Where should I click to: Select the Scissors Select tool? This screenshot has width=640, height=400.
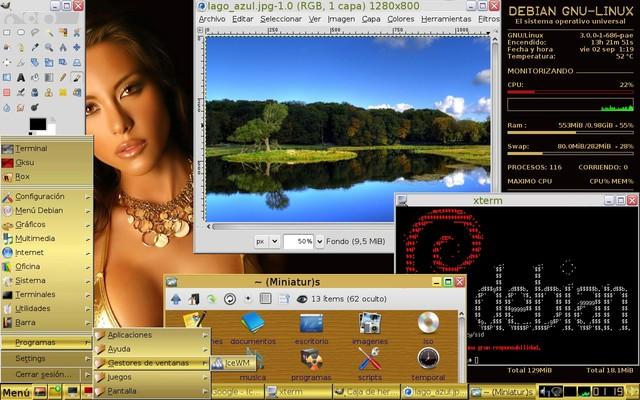(77, 32)
